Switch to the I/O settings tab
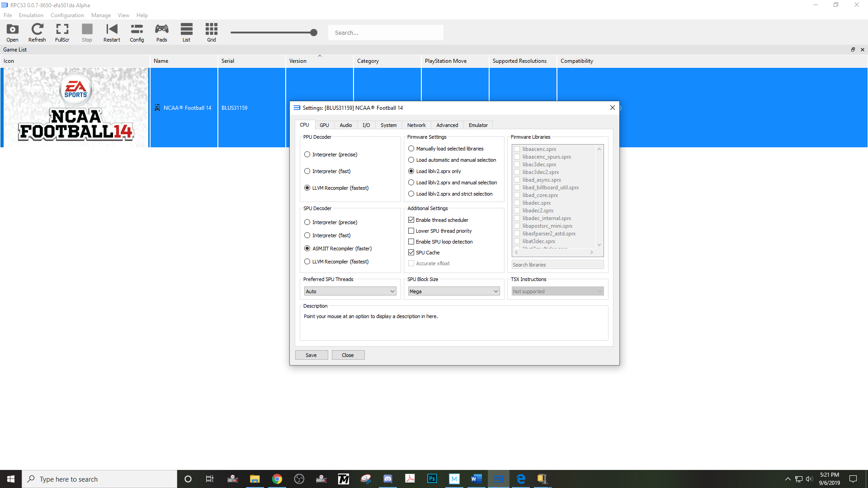This screenshot has height=488, width=868. (366, 125)
